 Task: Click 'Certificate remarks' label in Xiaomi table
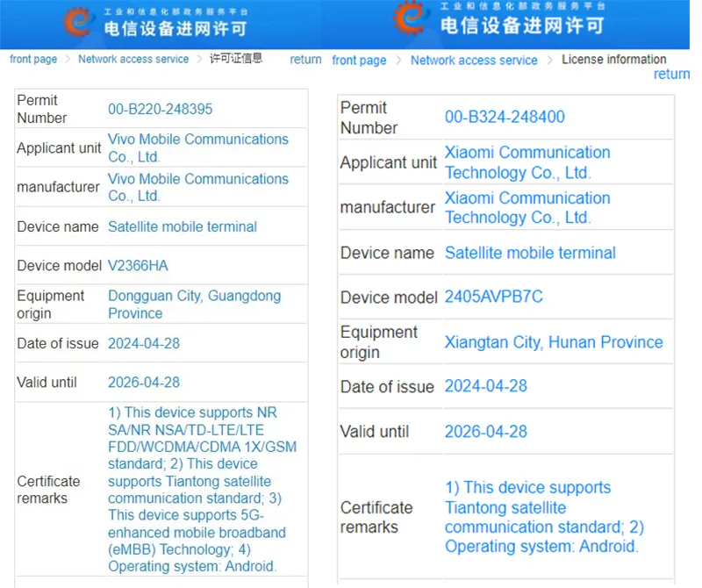click(376, 517)
